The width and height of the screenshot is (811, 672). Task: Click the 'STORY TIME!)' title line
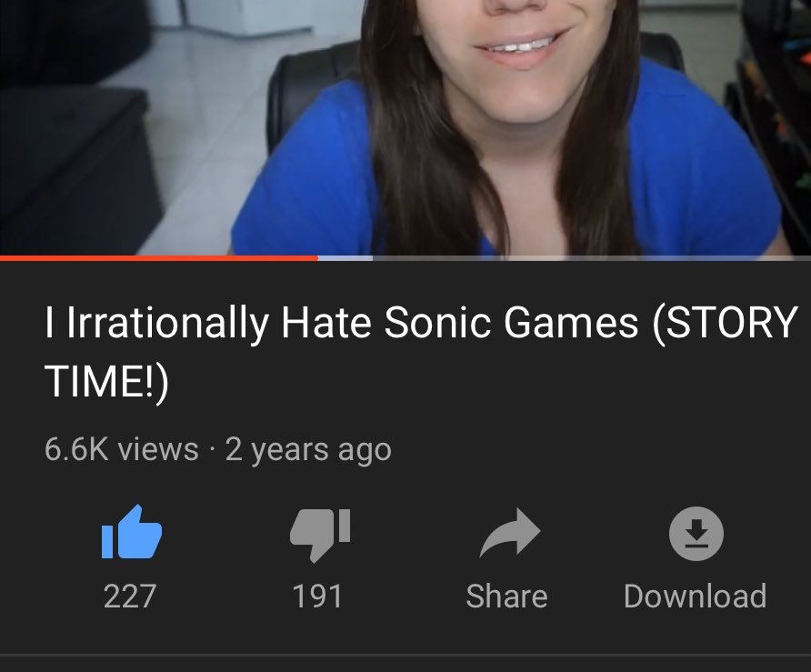[106, 381]
